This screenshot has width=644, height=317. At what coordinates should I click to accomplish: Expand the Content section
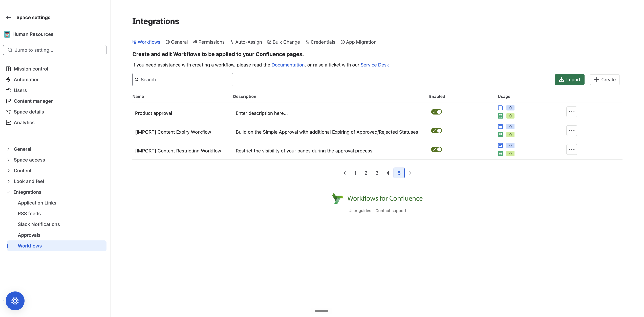click(9, 171)
